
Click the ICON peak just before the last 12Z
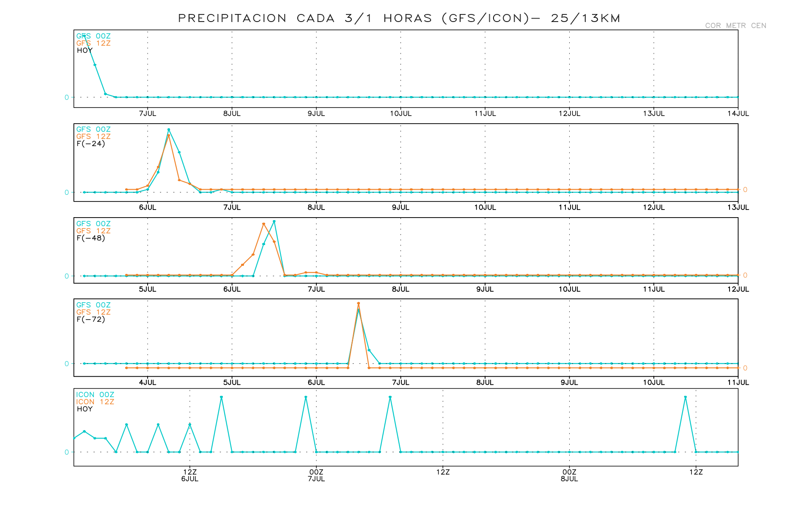pos(686,397)
